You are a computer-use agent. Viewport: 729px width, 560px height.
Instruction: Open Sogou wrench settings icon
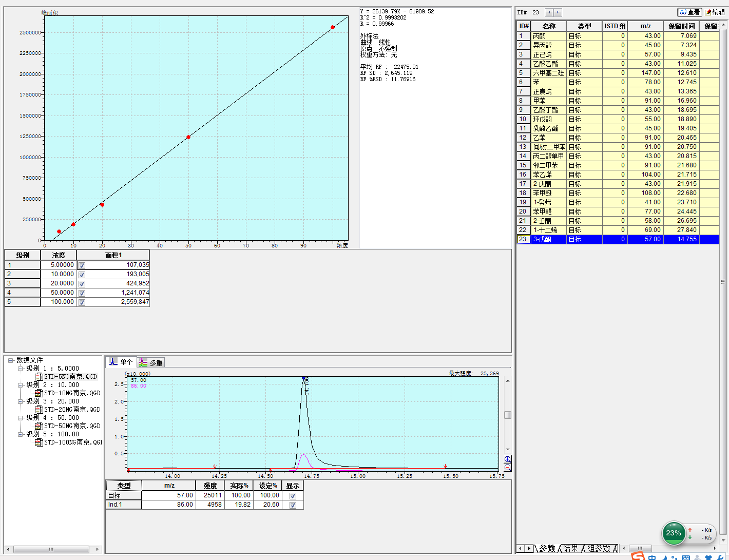pos(720,558)
